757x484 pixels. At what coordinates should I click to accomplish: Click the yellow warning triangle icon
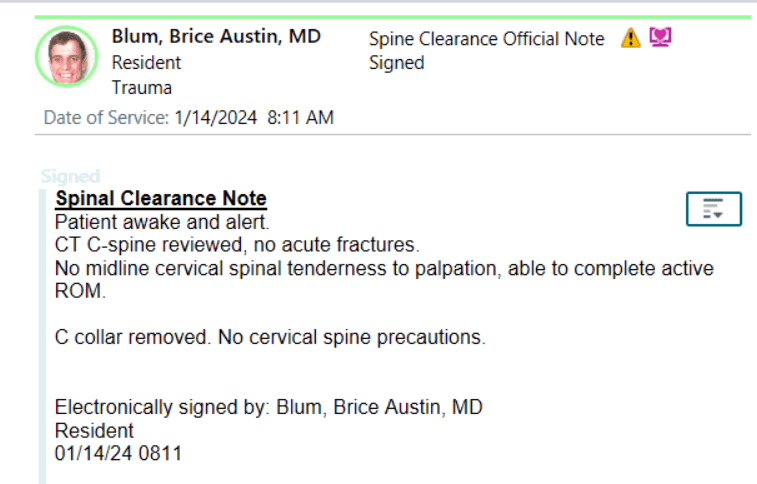[631, 38]
